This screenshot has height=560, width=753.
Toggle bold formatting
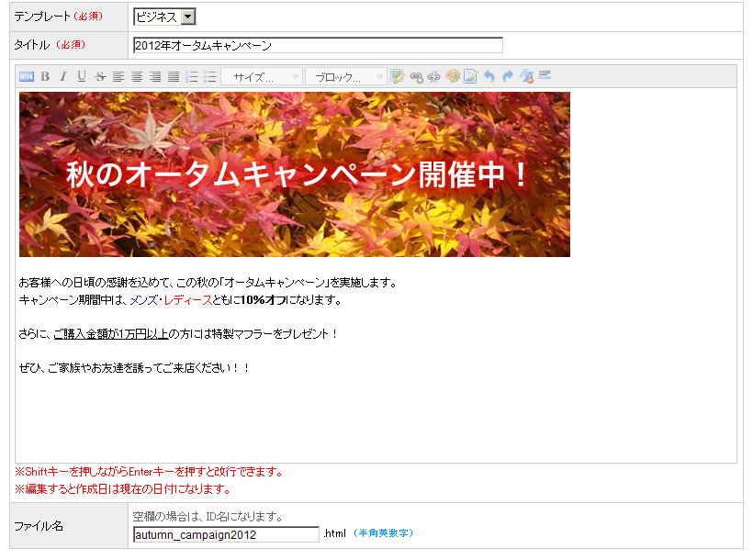coord(45,77)
